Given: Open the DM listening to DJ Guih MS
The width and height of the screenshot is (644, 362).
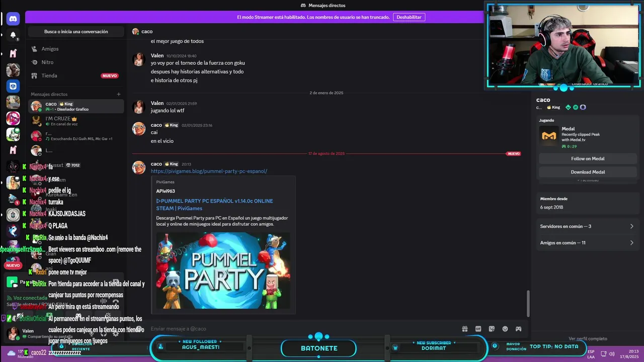Looking at the screenshot, I should pyautogui.click(x=76, y=136).
